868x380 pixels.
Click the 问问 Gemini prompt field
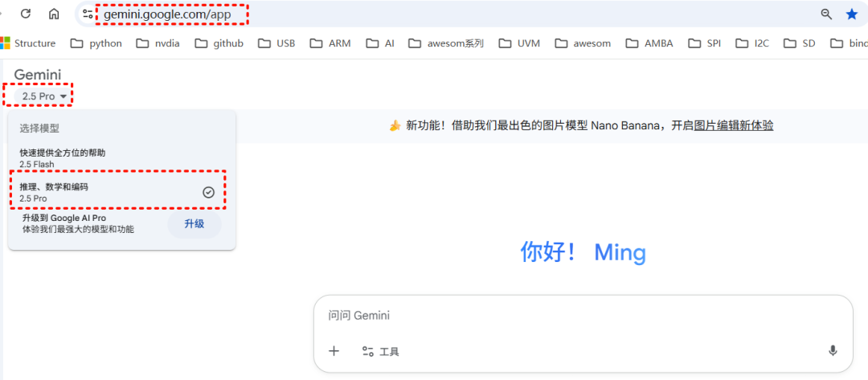click(583, 316)
